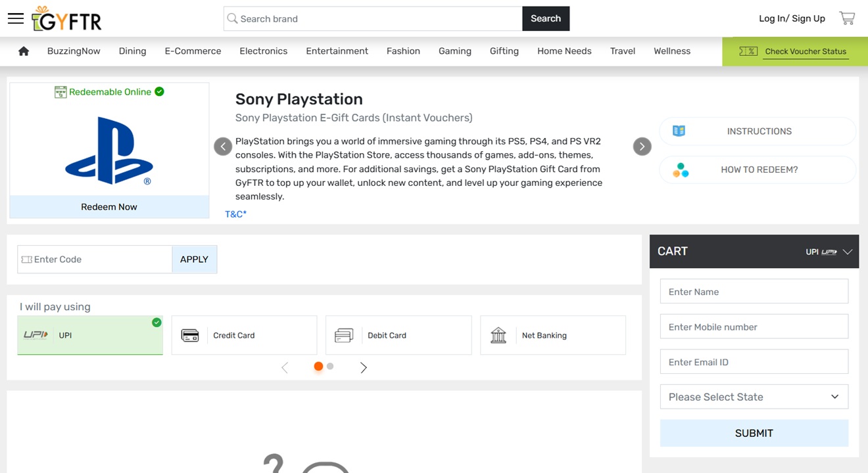Click the Search button
This screenshot has width=868, height=473.
(546, 18)
